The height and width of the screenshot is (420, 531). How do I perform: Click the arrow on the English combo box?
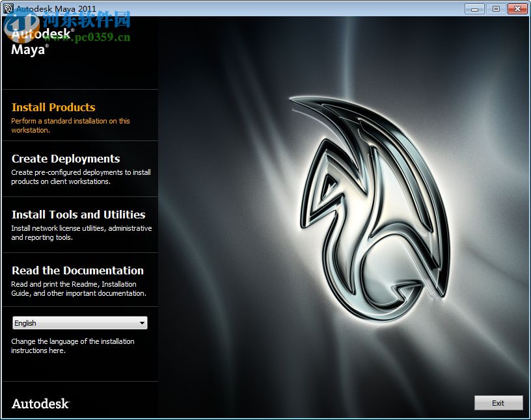coord(143,322)
